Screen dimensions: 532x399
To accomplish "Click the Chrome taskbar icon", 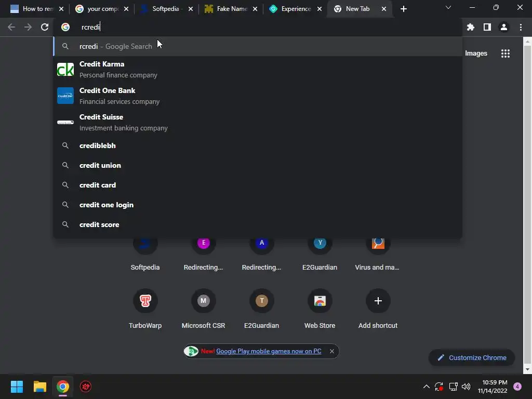I will point(63,387).
